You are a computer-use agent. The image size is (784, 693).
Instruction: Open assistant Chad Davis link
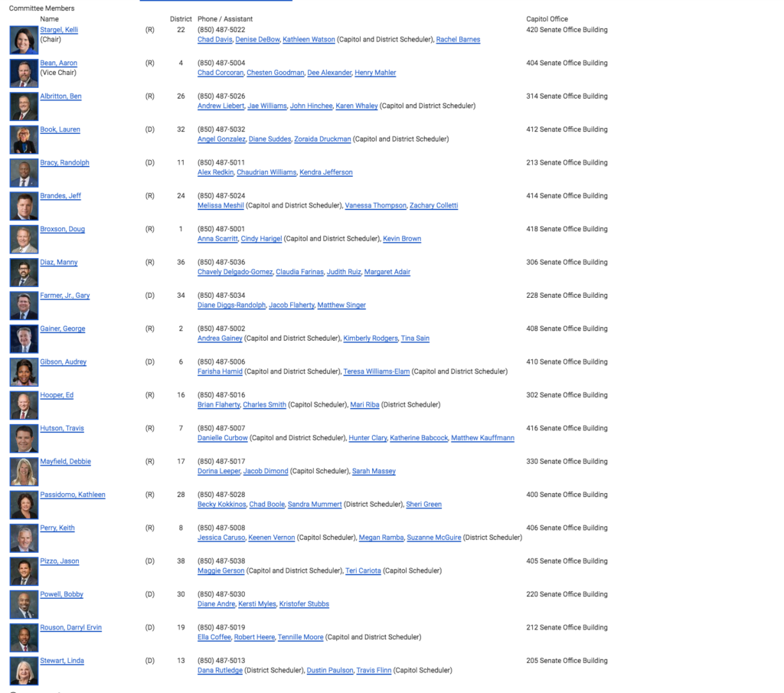pos(214,40)
